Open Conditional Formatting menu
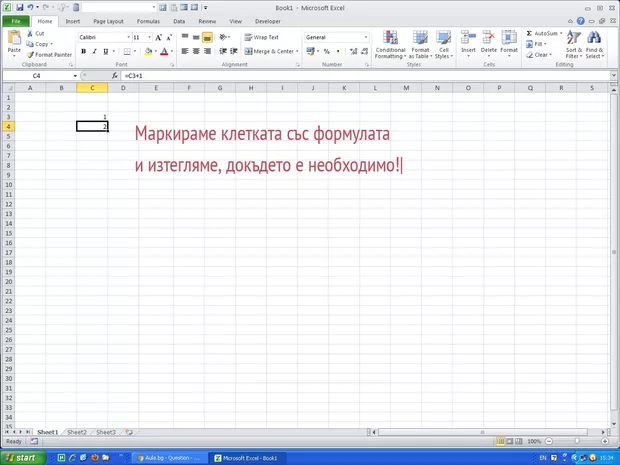The image size is (620, 465). pyautogui.click(x=390, y=45)
